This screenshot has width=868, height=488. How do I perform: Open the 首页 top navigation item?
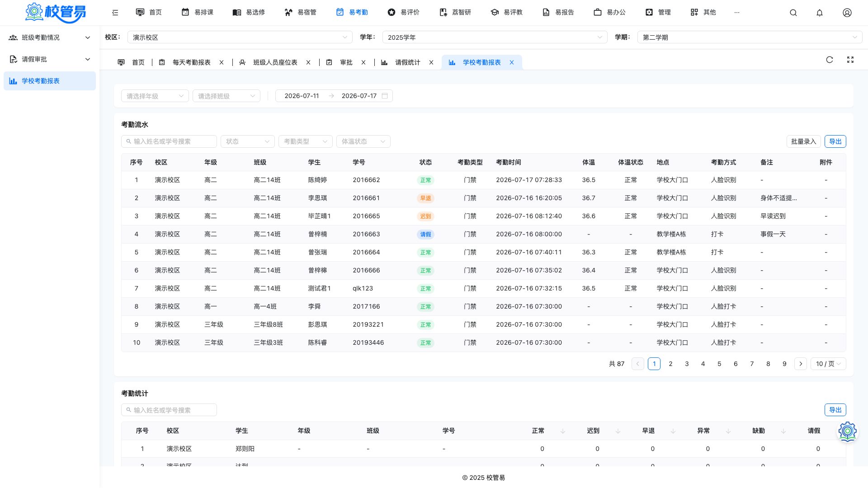pos(149,13)
